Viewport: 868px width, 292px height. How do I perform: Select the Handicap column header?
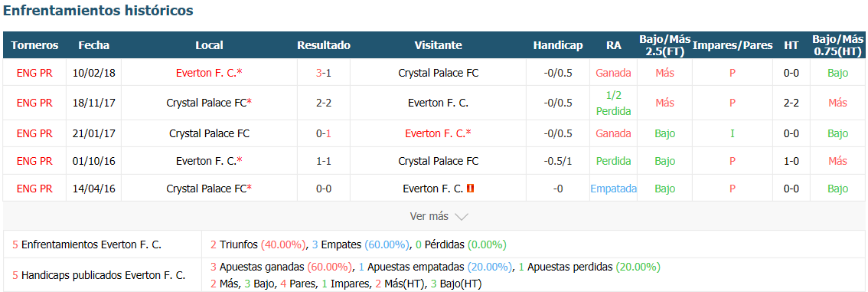558,45
